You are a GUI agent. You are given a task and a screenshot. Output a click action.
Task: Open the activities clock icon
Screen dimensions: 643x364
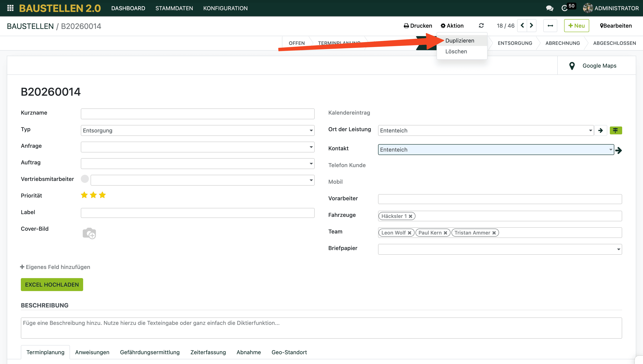(x=565, y=8)
